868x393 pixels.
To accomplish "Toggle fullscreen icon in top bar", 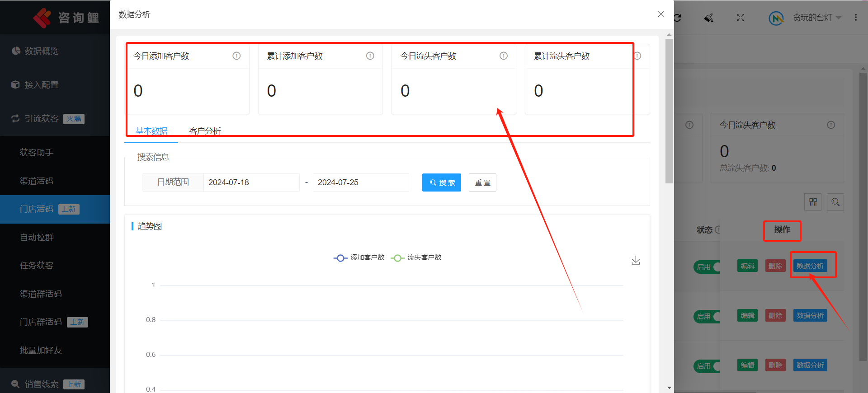I will click(741, 18).
